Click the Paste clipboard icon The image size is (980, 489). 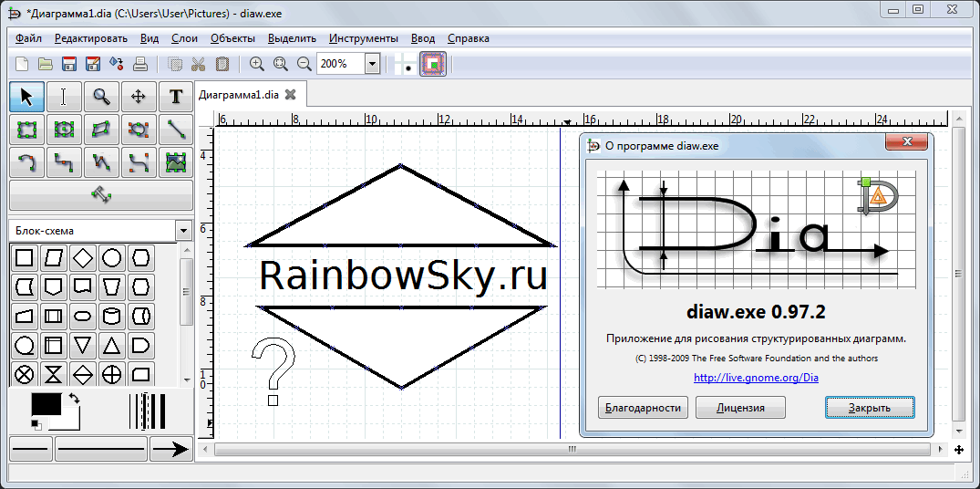click(x=222, y=64)
